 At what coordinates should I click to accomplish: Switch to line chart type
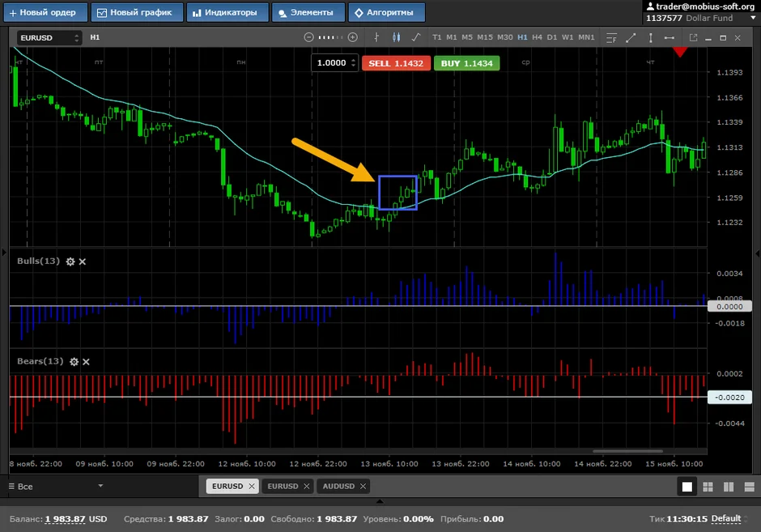(416, 37)
